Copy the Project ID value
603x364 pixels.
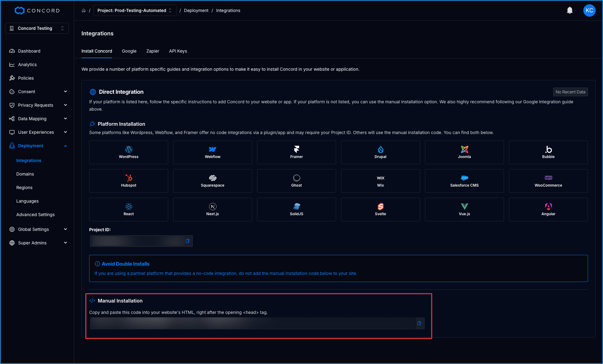pyautogui.click(x=187, y=241)
